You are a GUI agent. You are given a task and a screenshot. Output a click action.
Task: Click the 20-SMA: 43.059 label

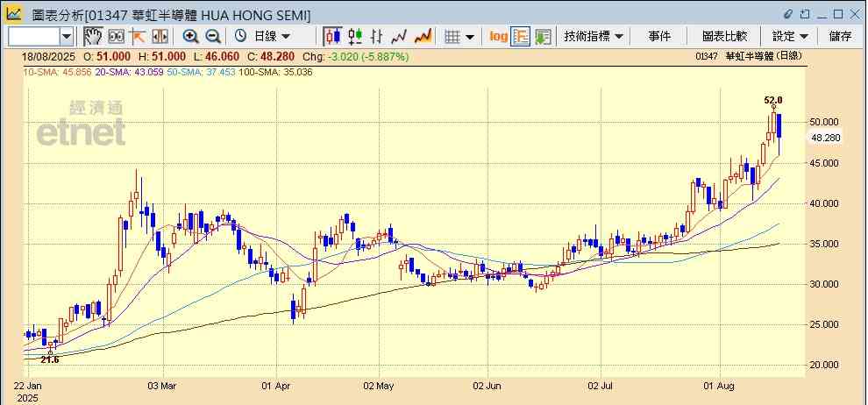pyautogui.click(x=128, y=72)
